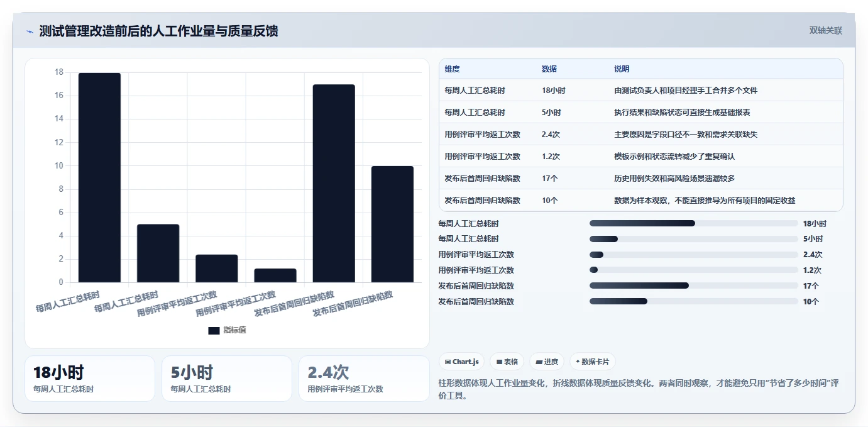Click the 18小时 value beside its progress bar

point(815,224)
